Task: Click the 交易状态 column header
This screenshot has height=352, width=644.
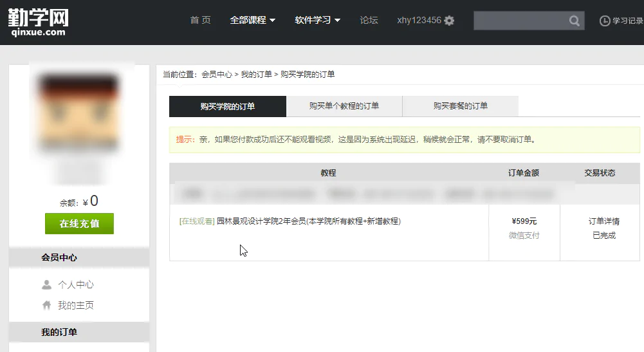Action: [600, 173]
